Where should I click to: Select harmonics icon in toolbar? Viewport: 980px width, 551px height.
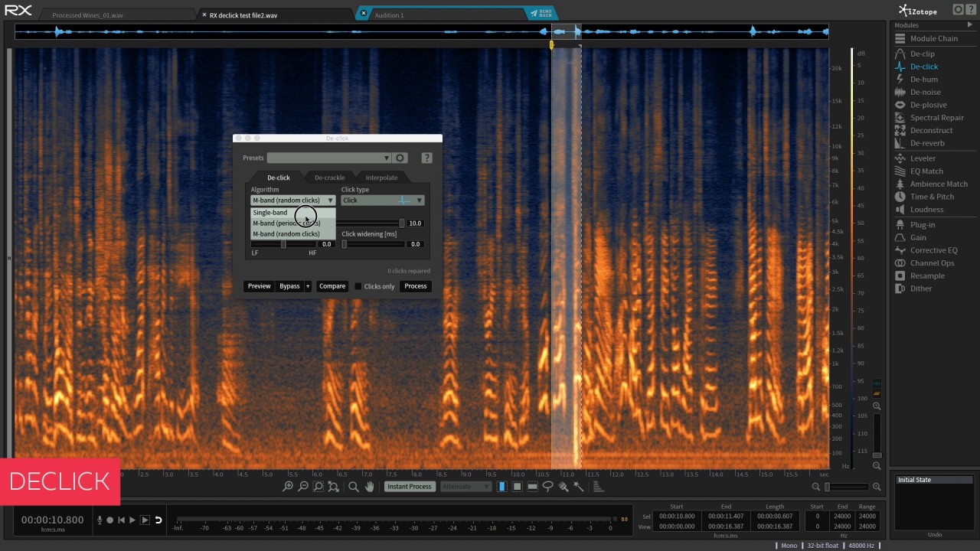tap(599, 487)
